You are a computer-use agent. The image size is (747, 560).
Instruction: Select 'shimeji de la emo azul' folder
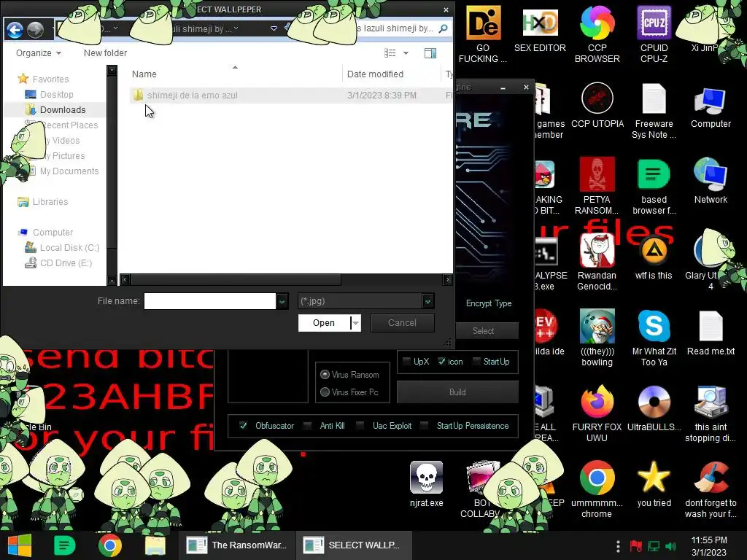(192, 96)
